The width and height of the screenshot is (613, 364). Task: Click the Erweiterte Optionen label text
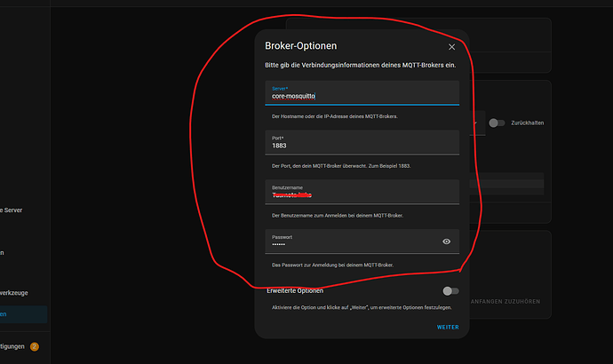tap(295, 290)
